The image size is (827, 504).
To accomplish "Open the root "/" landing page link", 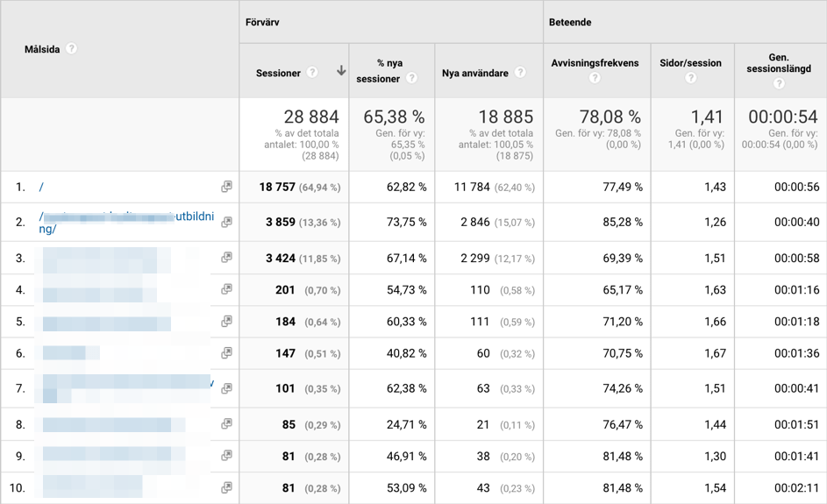I will (41, 187).
